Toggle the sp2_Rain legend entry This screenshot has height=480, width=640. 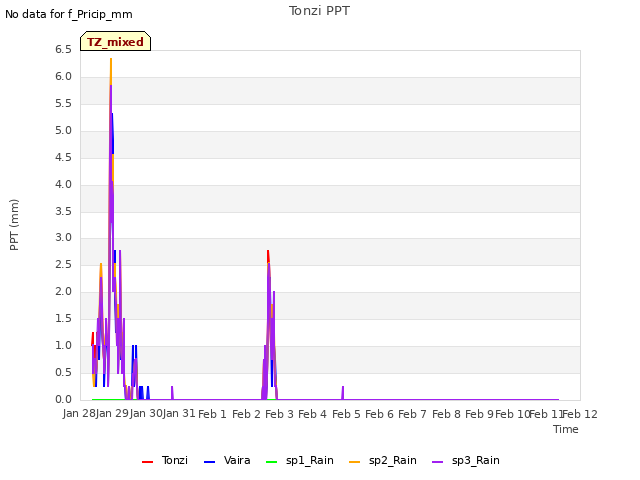(383, 460)
